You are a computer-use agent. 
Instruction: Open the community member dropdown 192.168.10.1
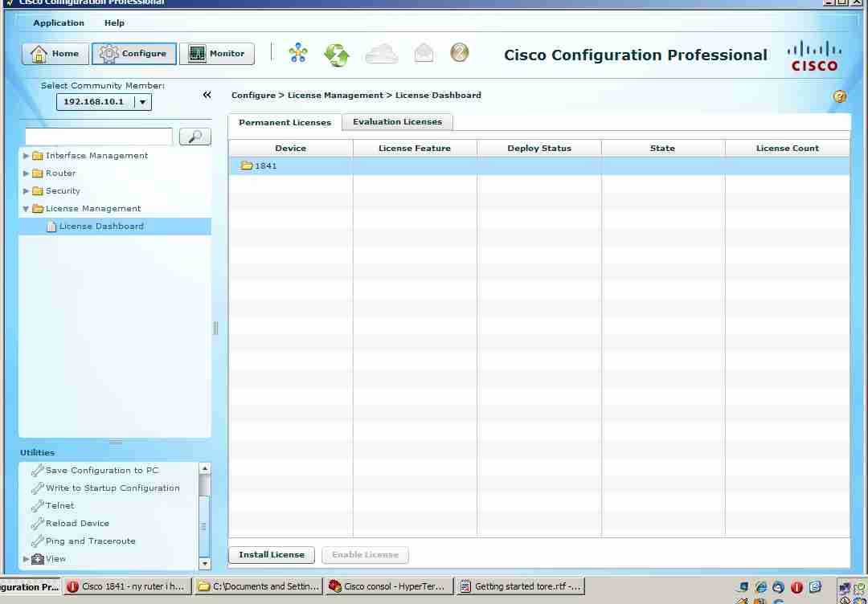click(104, 102)
